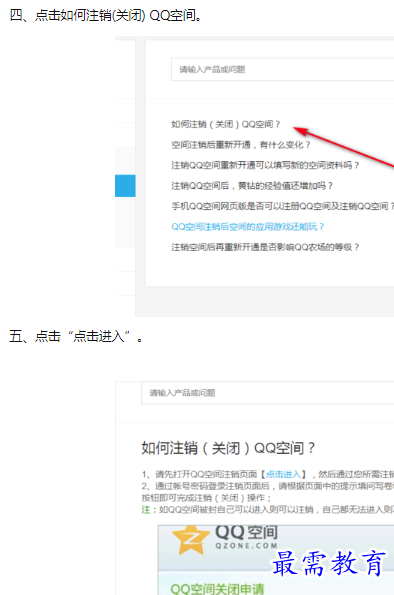394x595 pixels.
Task: Click the 点击进入 hyperlink
Action: [283, 474]
